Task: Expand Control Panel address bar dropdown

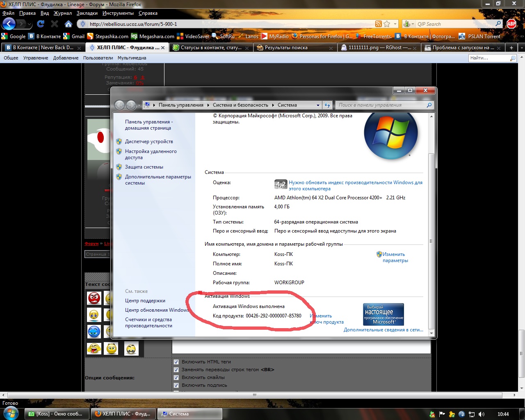Action: tap(318, 105)
